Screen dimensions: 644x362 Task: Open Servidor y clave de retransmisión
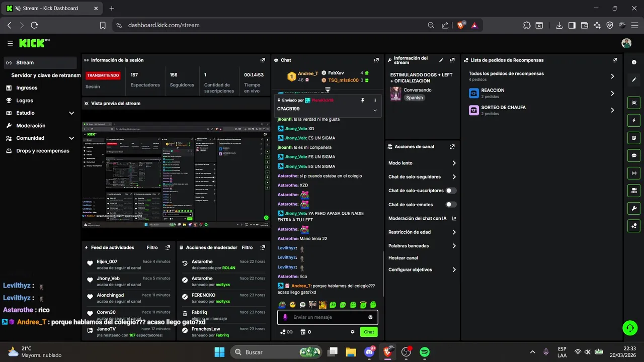coord(46,75)
